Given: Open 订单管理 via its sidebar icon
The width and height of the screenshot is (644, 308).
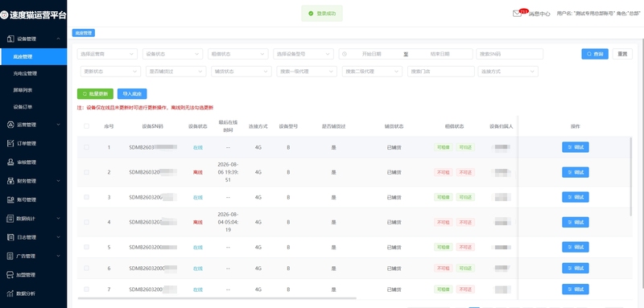Looking at the screenshot, I should click(x=10, y=143).
